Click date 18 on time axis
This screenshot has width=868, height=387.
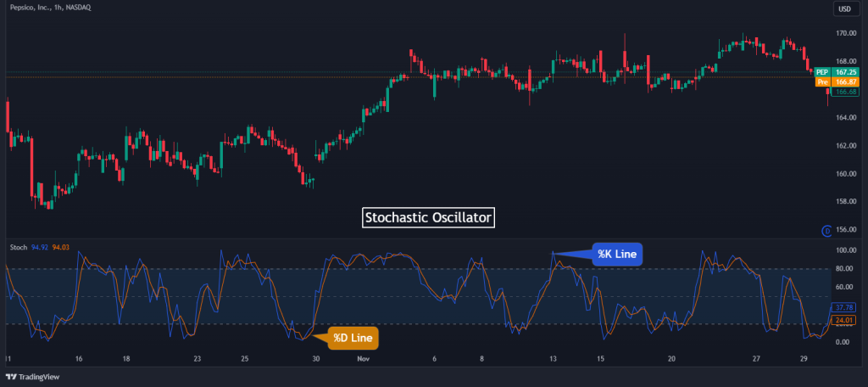(x=126, y=359)
